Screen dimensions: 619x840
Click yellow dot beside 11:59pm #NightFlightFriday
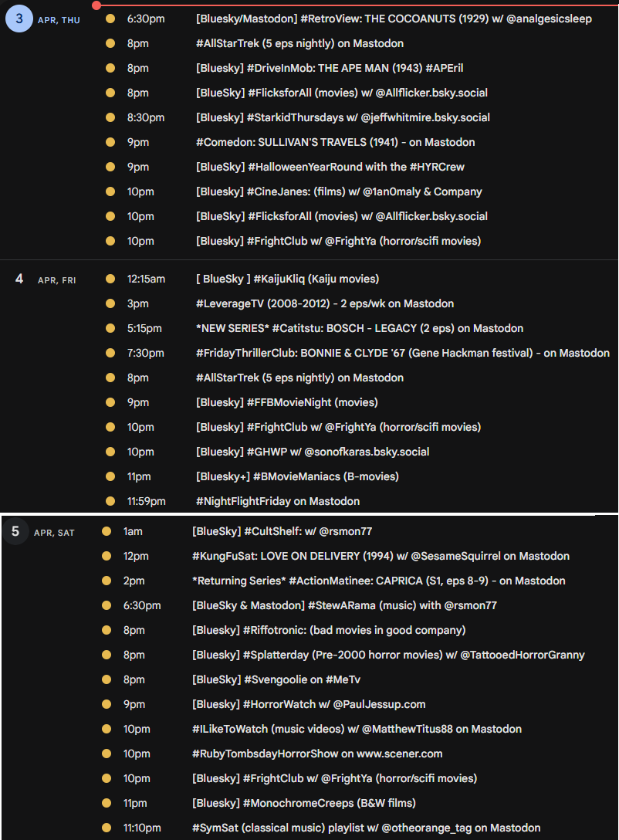click(x=110, y=500)
